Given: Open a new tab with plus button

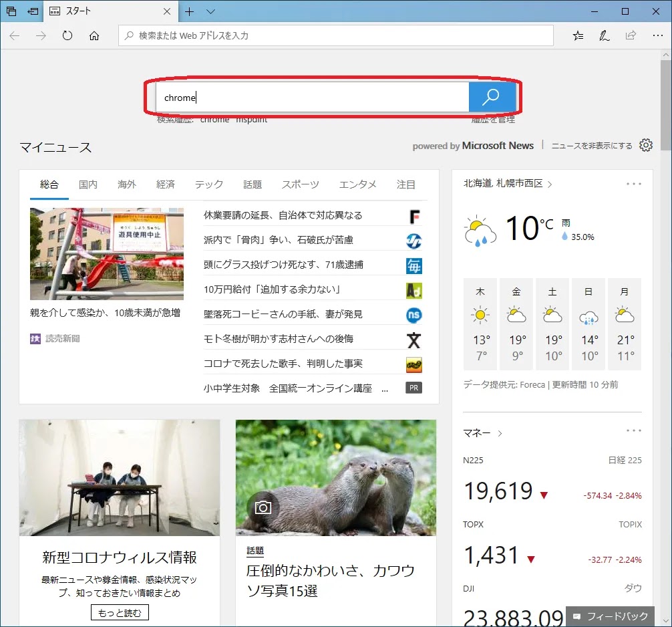Looking at the screenshot, I should 190,11.
